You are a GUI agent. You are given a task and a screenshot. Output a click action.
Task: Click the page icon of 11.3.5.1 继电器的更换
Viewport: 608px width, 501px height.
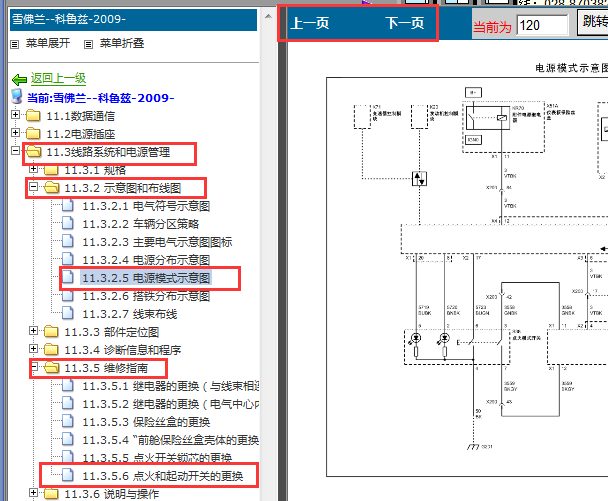click(68, 385)
